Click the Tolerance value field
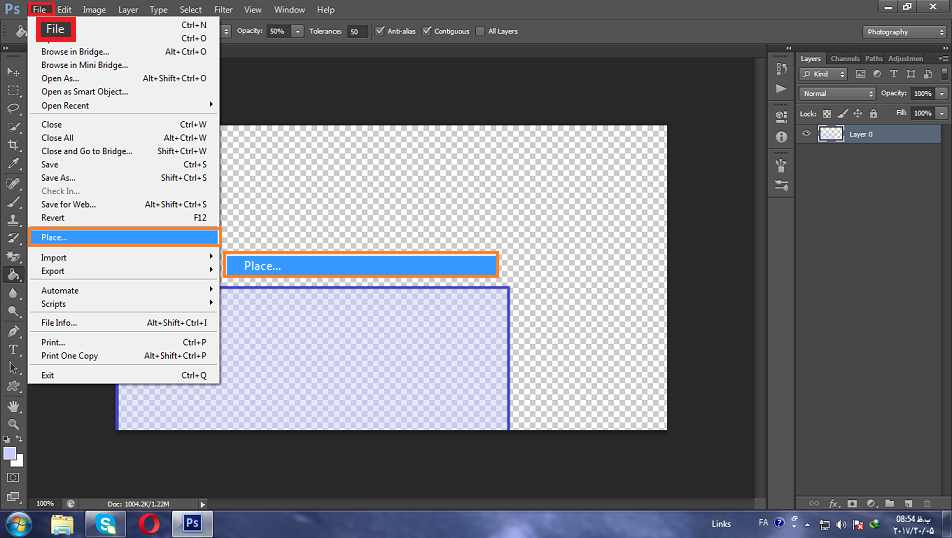 pyautogui.click(x=357, y=32)
